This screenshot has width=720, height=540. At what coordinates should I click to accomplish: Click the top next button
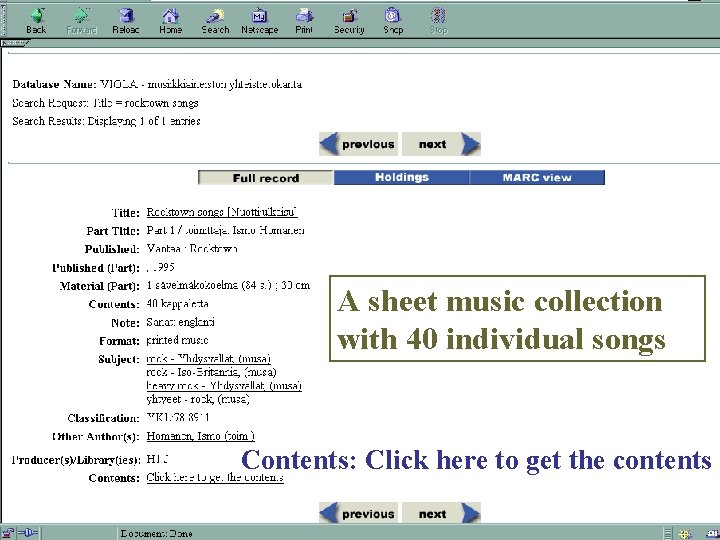(x=441, y=144)
